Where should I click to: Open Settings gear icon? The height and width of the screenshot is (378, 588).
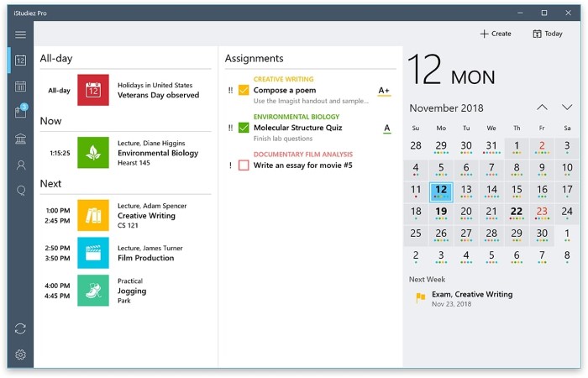[x=20, y=354]
